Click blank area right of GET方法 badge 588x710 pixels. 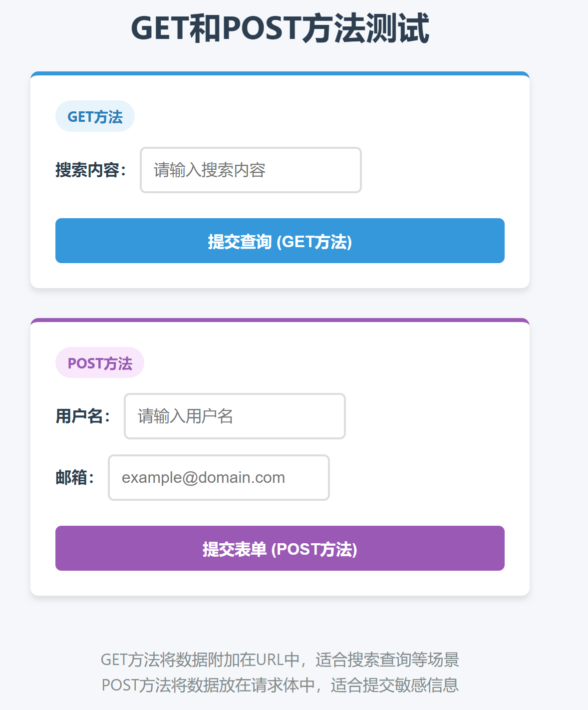(x=319, y=116)
